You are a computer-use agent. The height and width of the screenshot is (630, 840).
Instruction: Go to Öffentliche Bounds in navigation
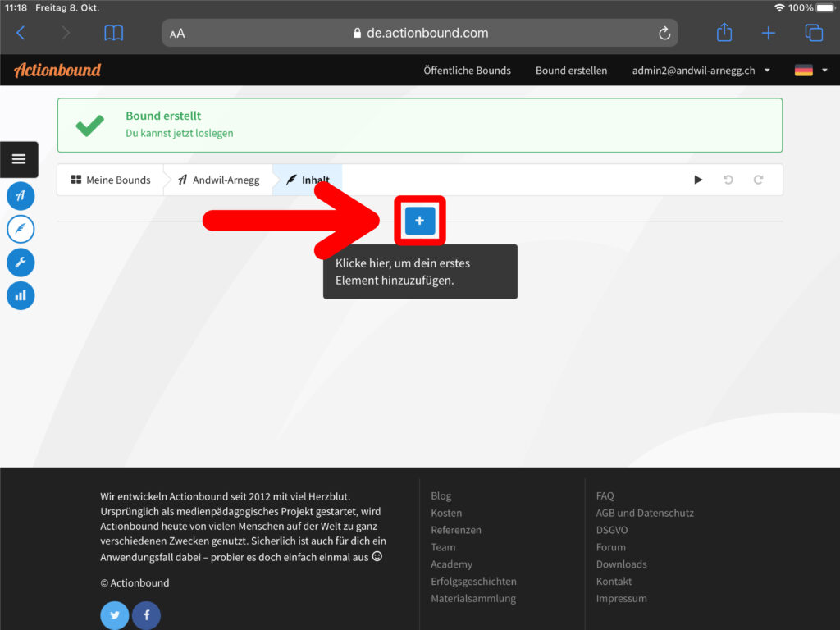(x=467, y=71)
